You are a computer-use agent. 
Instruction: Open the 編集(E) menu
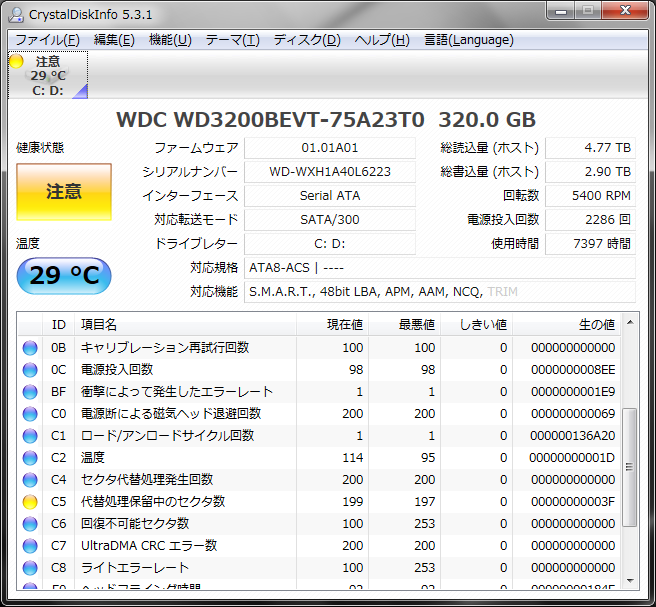tap(114, 40)
